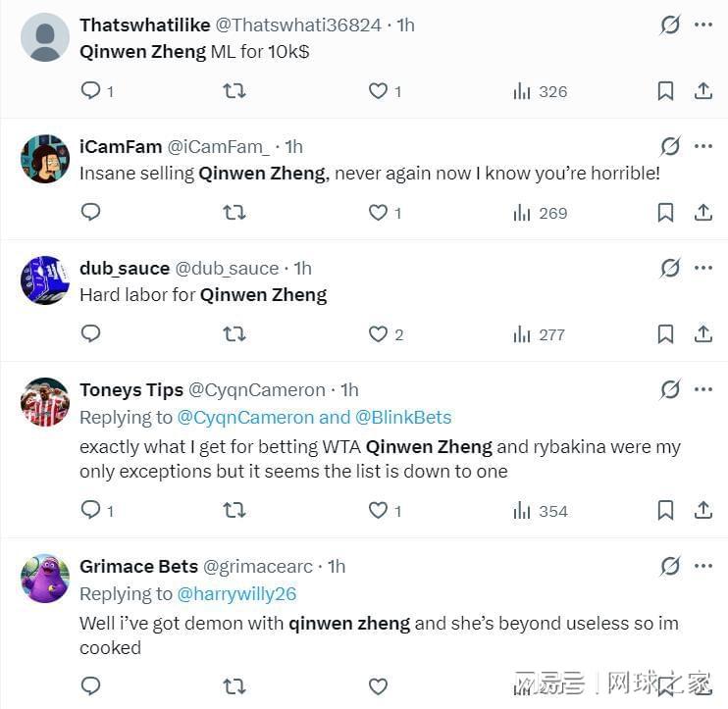Open @harrywilly26 mention link

236,594
